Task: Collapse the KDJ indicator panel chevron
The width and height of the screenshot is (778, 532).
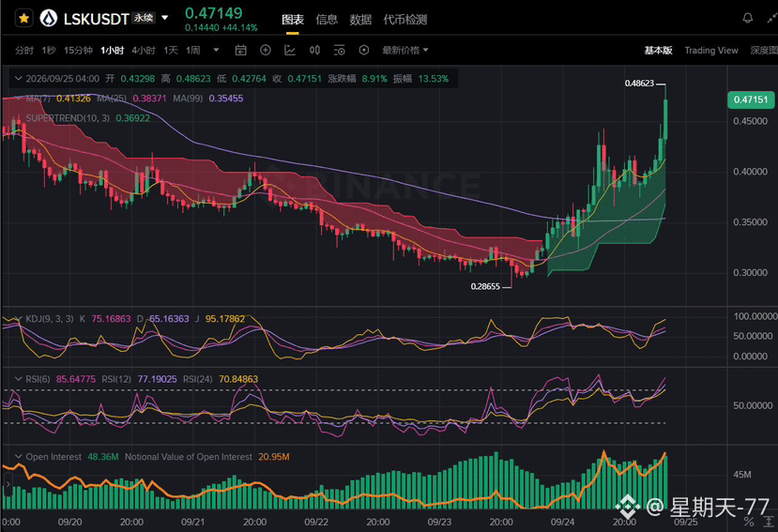Action: click(19, 319)
